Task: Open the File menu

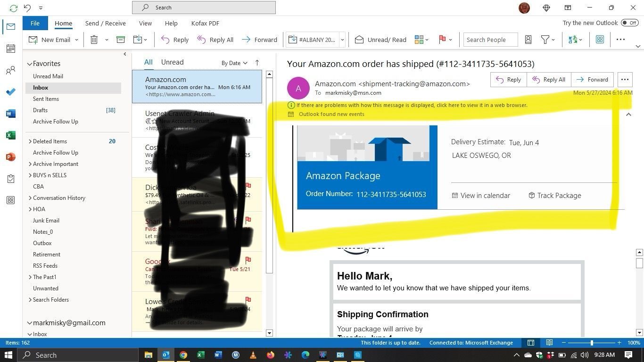Action: click(35, 23)
